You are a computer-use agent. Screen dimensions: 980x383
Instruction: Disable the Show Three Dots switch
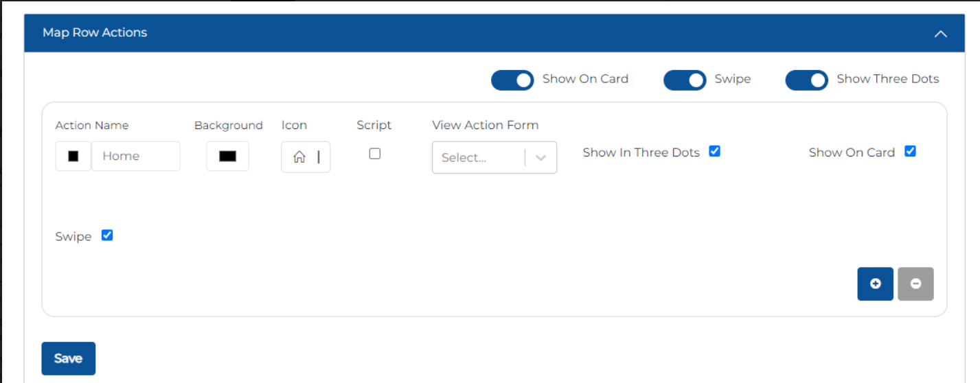point(807,80)
